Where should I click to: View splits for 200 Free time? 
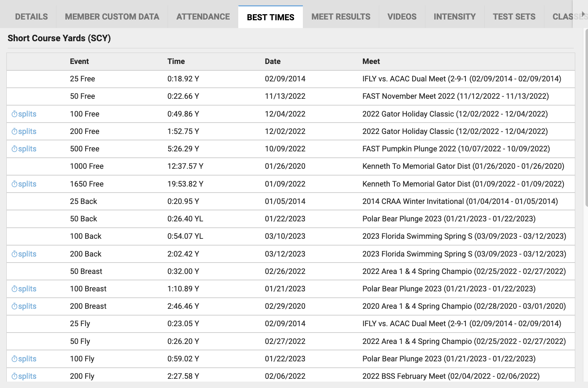(x=24, y=131)
